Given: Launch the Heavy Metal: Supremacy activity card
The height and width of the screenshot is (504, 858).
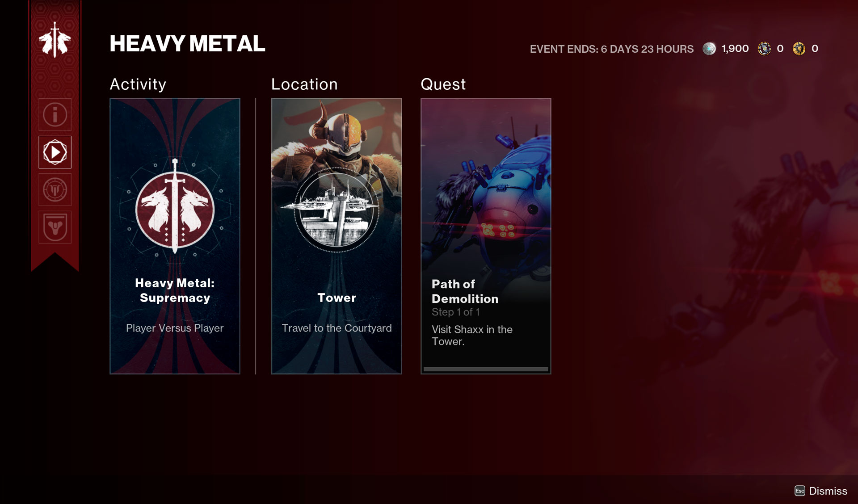Looking at the screenshot, I should tap(175, 236).
